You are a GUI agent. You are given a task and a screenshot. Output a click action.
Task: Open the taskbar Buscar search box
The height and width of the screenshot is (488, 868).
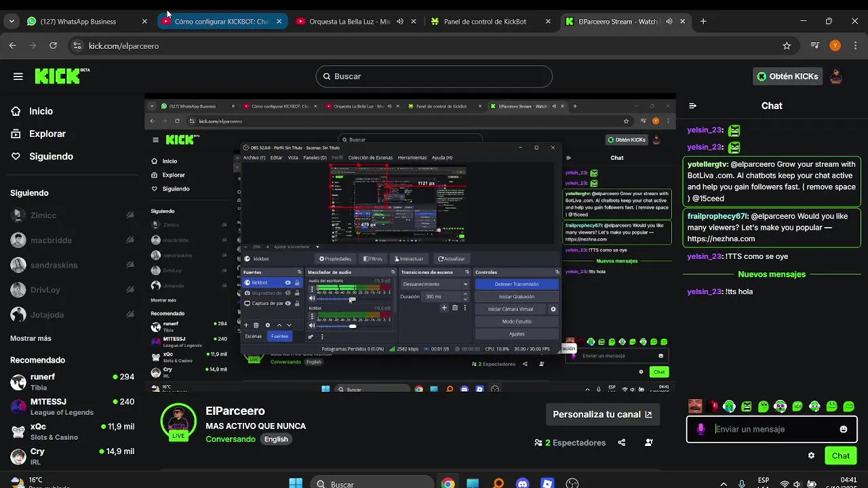[373, 484]
